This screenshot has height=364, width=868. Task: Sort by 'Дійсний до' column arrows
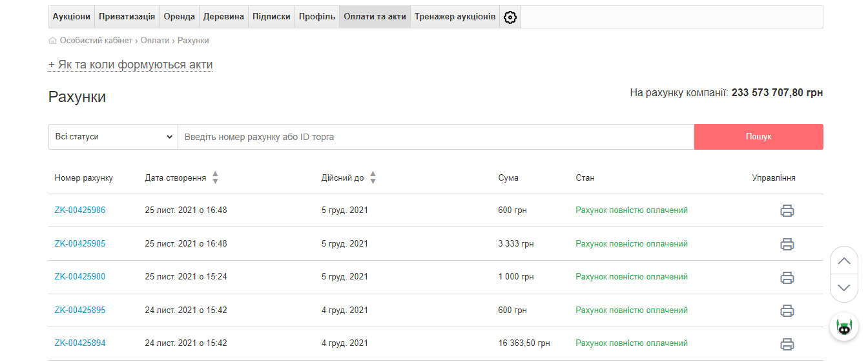pos(373,177)
